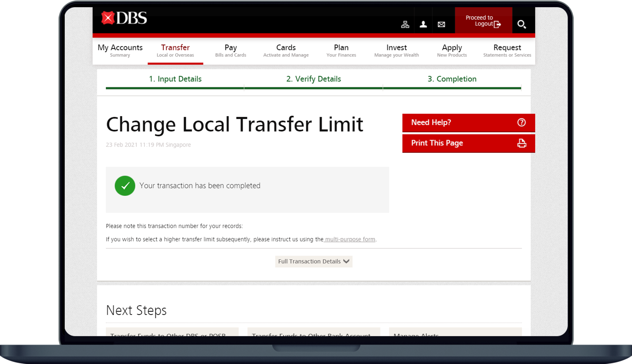Expand Full Transaction Details
This screenshot has width=632, height=364.
tap(313, 261)
